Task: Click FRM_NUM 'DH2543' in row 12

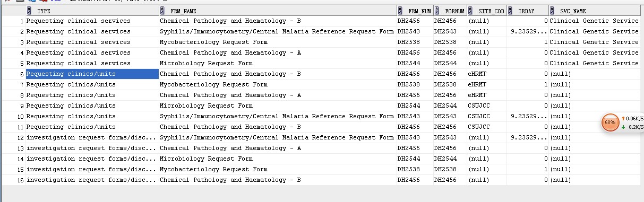Action: (409, 138)
